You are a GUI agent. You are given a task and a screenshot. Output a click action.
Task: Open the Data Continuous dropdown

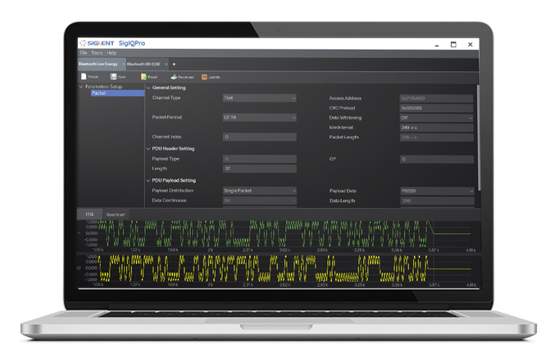pos(260,201)
